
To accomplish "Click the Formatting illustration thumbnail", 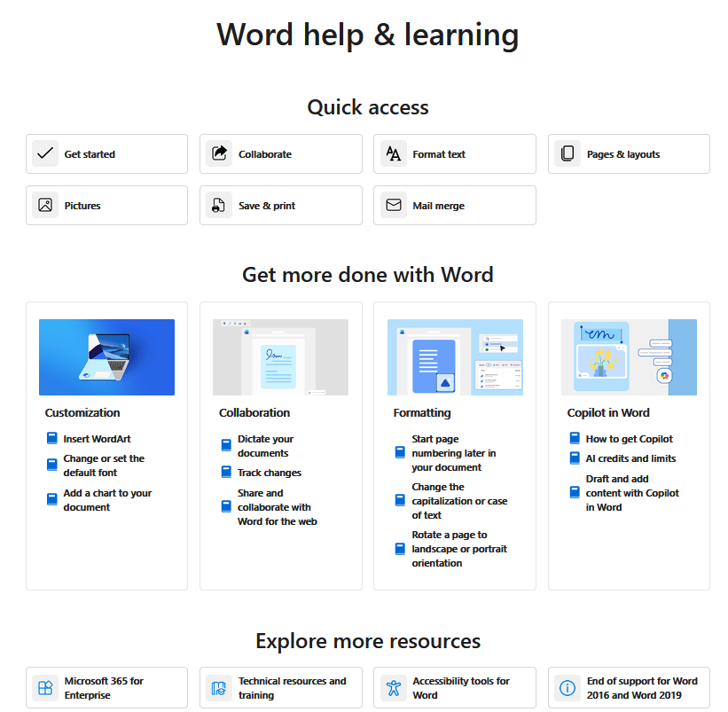I will tap(455, 357).
